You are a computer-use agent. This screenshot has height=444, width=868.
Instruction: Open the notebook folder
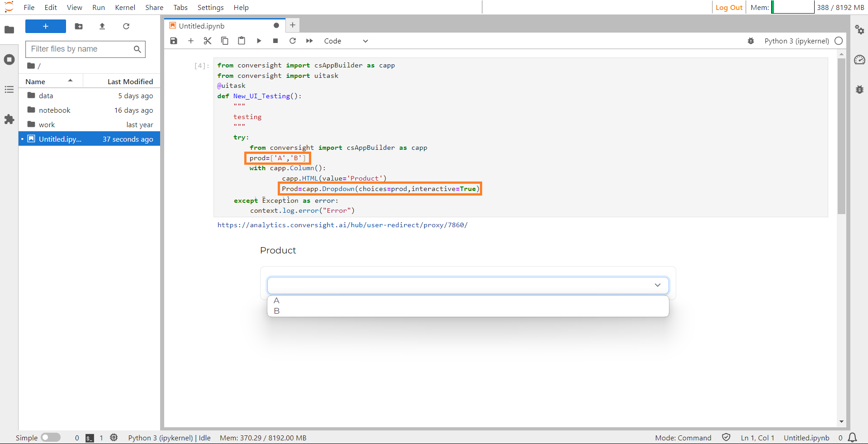pyautogui.click(x=90, y=110)
